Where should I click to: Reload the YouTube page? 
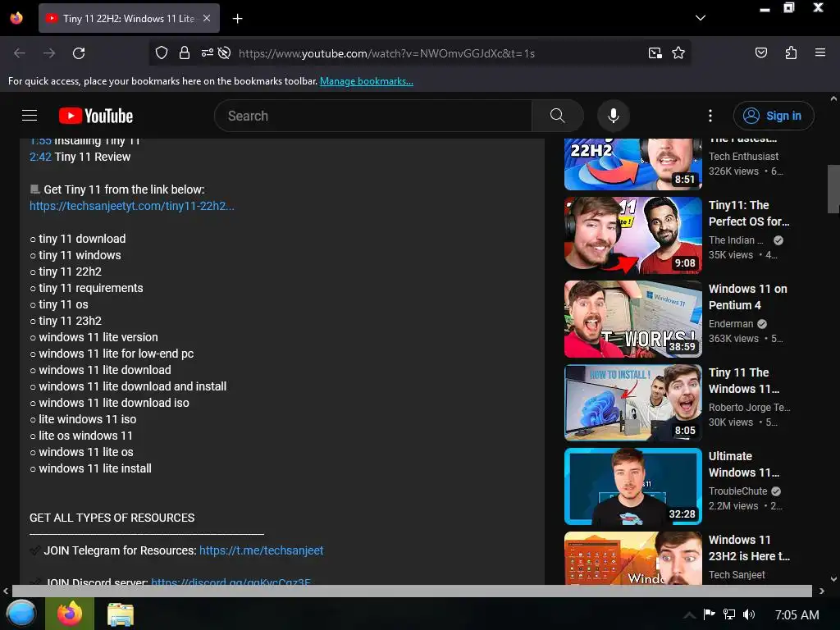point(79,53)
